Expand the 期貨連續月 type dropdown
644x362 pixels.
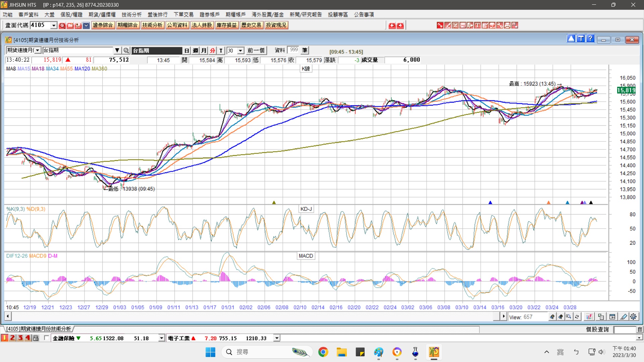[x=38, y=51]
